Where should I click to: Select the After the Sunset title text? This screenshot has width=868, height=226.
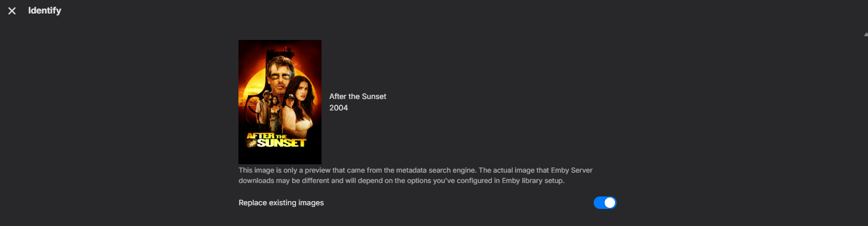(x=357, y=96)
